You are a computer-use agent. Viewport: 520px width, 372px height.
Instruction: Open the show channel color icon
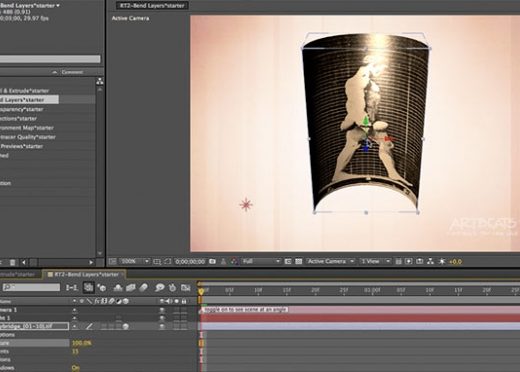pos(234,261)
